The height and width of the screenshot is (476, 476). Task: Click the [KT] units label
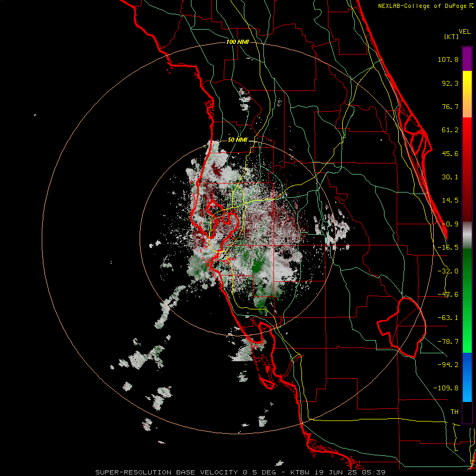452,36
